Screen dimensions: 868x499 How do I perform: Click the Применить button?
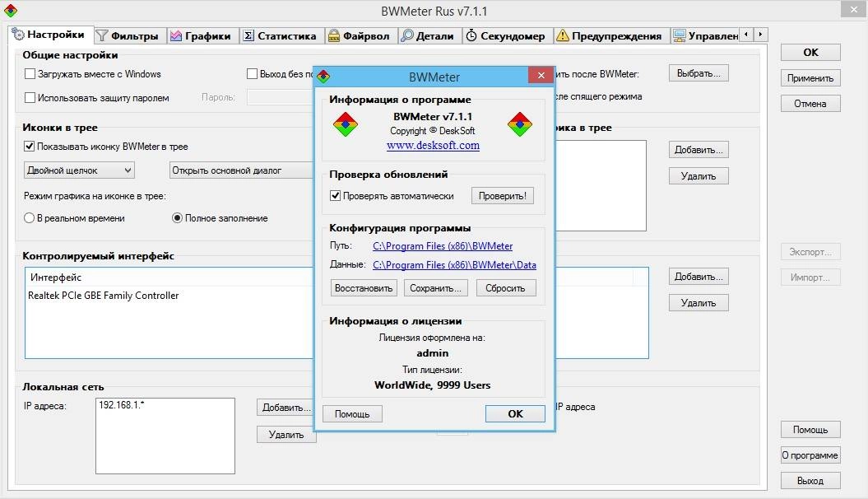click(810, 78)
